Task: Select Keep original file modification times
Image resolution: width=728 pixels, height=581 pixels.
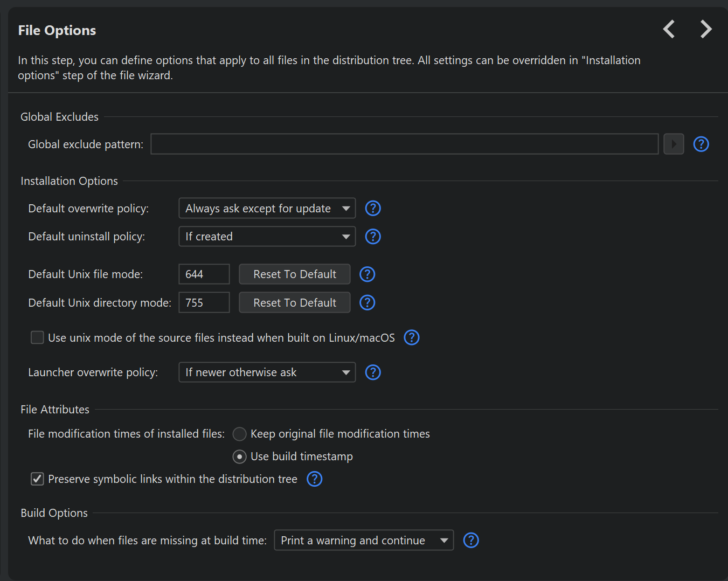Action: point(240,434)
